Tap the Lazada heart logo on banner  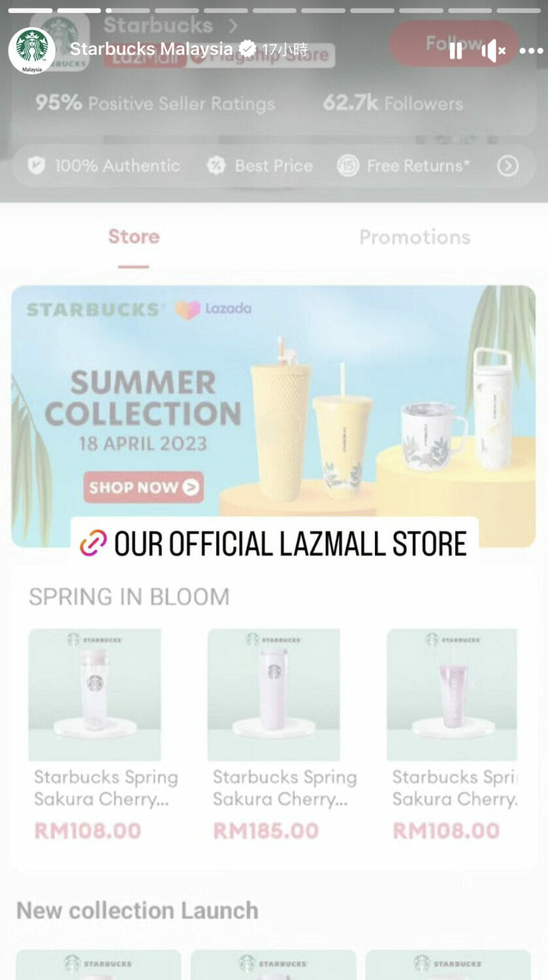click(187, 310)
